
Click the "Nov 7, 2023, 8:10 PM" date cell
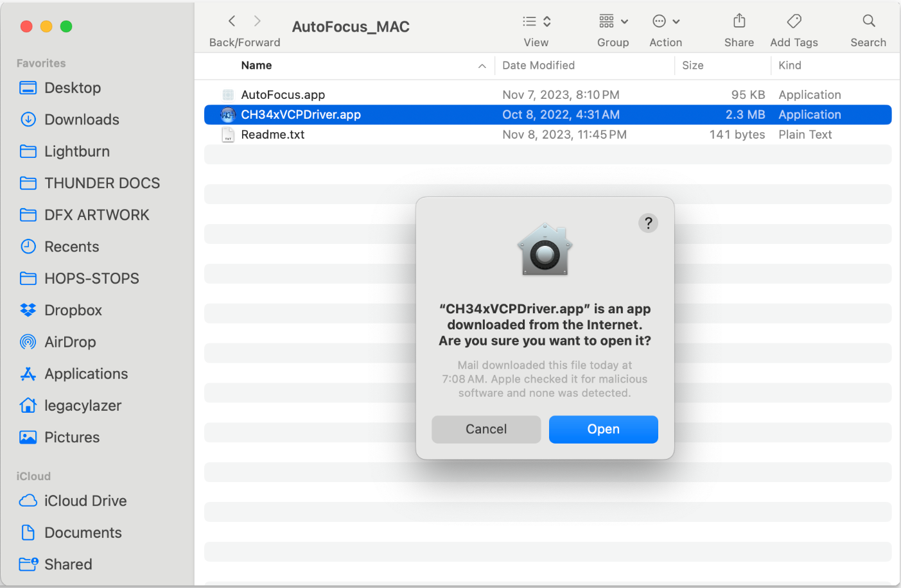point(561,95)
